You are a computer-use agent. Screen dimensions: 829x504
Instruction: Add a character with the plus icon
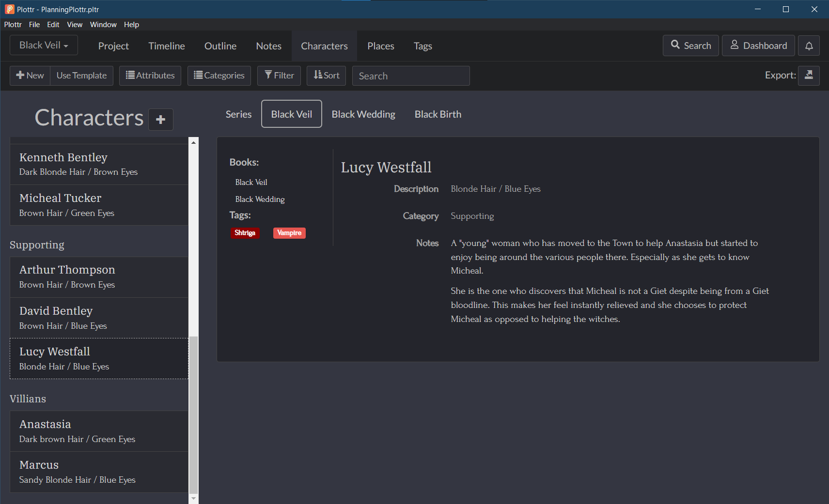pos(160,120)
